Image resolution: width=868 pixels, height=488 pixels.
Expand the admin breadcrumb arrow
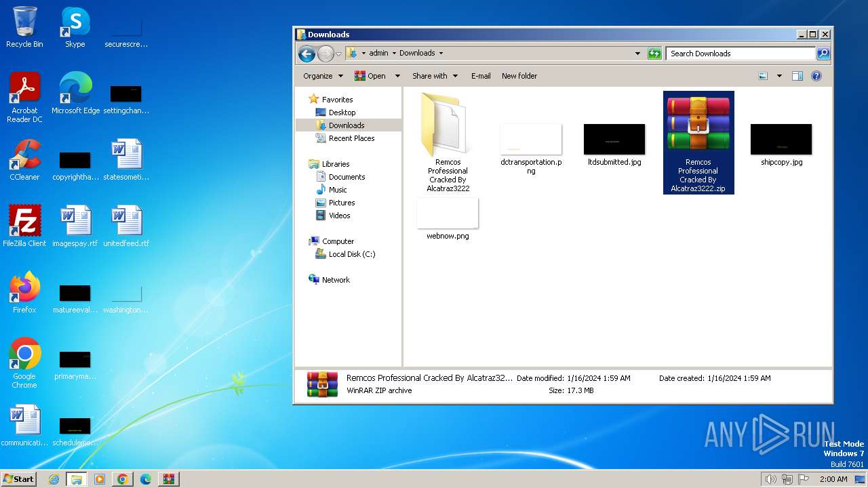(394, 53)
